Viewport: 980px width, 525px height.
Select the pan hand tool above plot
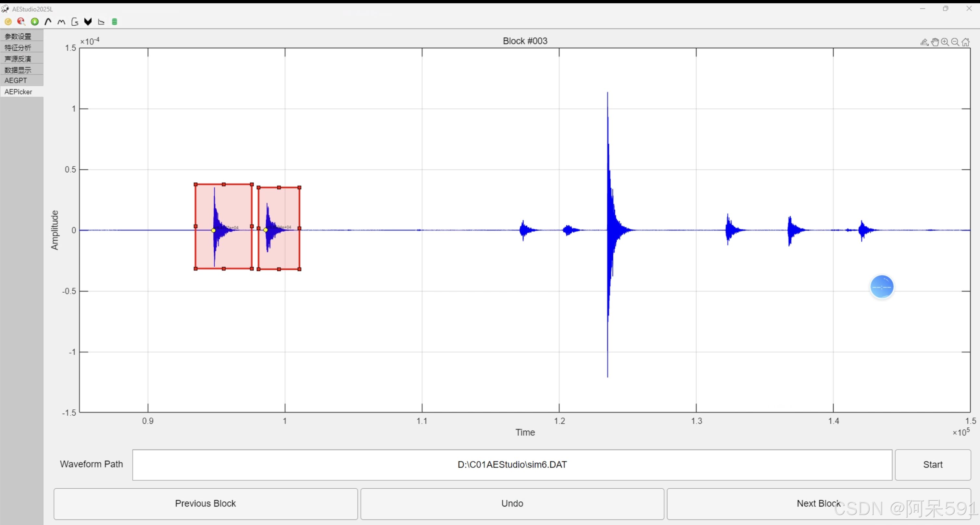tap(935, 42)
